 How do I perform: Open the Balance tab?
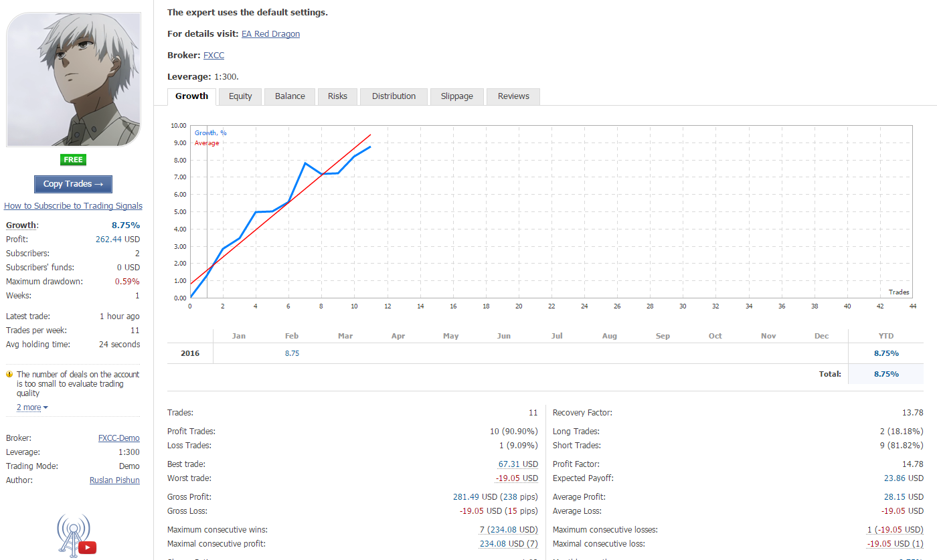290,96
